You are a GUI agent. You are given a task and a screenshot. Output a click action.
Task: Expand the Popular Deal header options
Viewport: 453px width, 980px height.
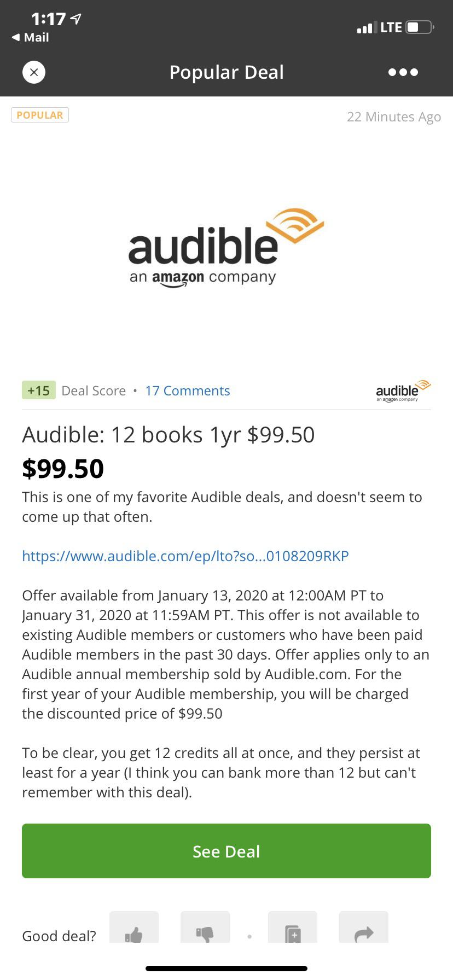[x=403, y=72]
